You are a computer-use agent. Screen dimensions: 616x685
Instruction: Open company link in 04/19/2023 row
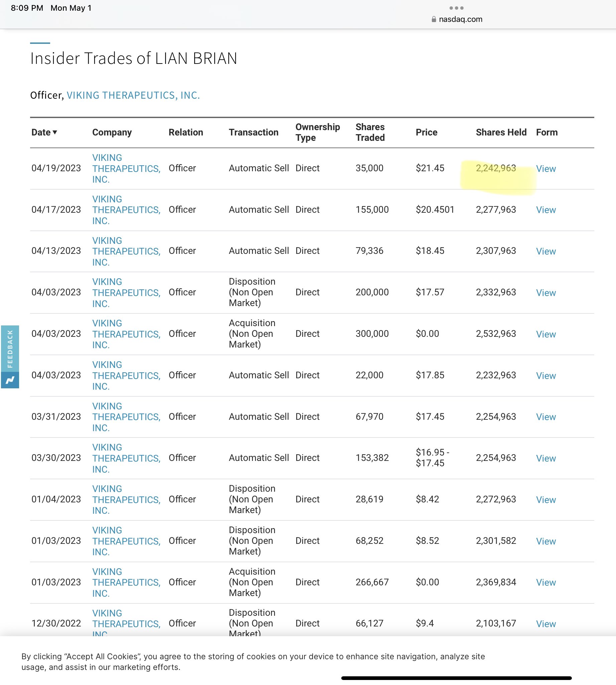pyautogui.click(x=126, y=168)
